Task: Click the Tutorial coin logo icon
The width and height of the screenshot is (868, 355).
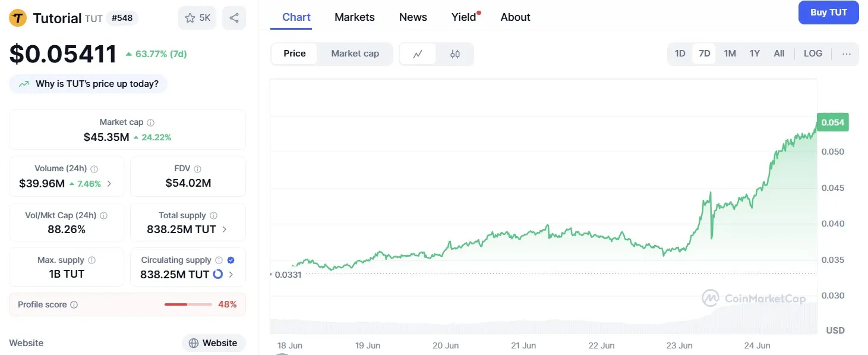Action: (x=18, y=18)
